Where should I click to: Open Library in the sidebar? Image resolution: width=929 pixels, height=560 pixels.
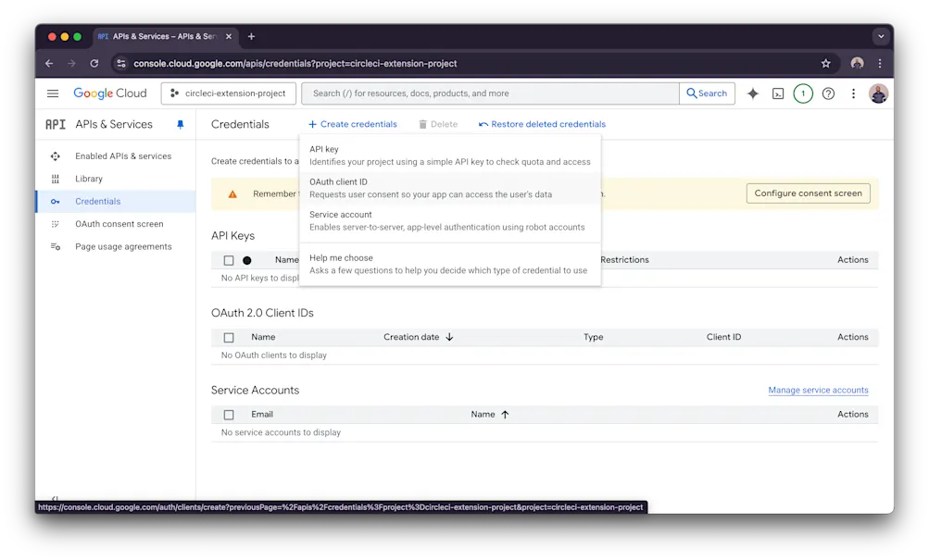(89, 179)
